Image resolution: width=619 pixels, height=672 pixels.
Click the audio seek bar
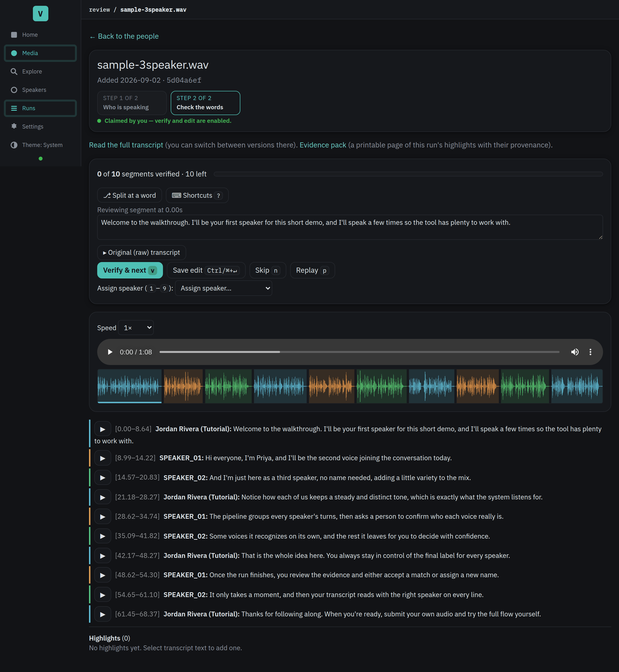click(x=359, y=352)
